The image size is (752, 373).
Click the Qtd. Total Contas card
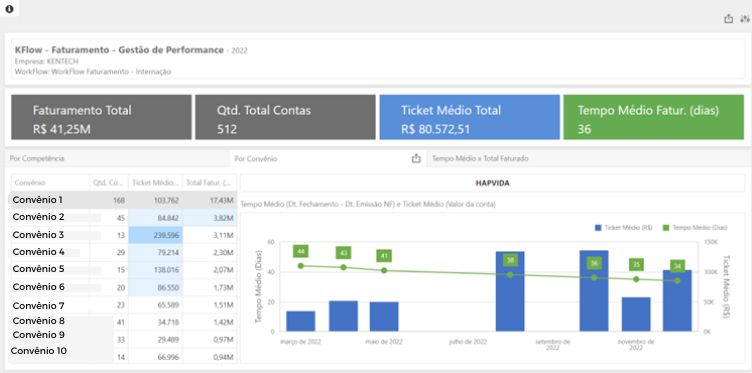pyautogui.click(x=285, y=117)
